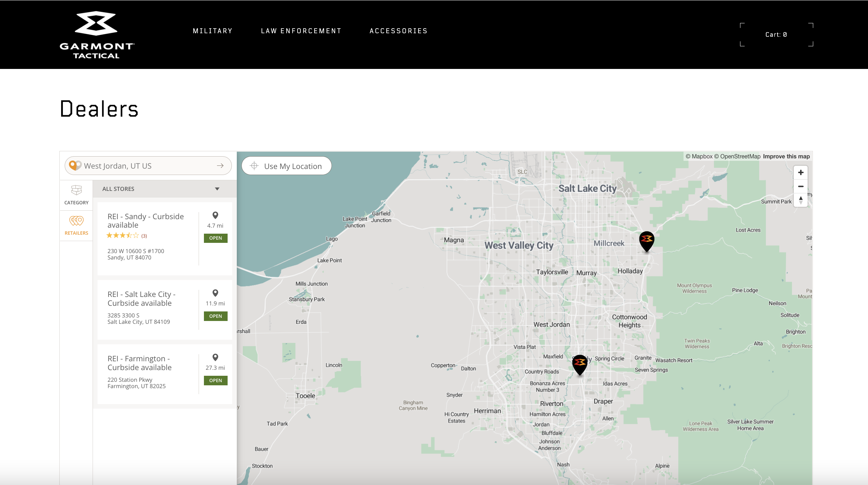This screenshot has height=485, width=868.
Task: Open the ACCESSORIES menu
Action: 398,30
